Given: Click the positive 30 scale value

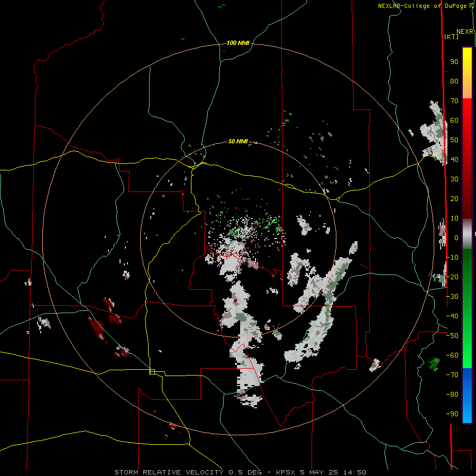Looking at the screenshot, I should click(454, 179).
